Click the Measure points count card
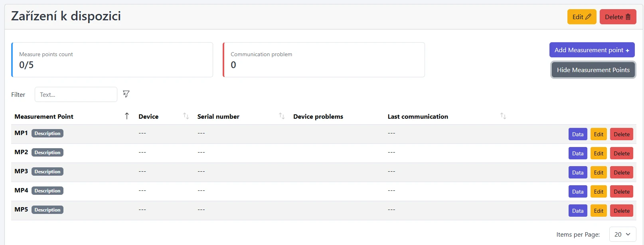This screenshot has height=245, width=644. (x=112, y=60)
